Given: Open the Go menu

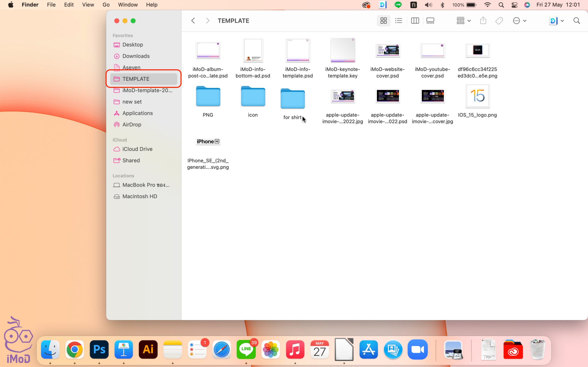Looking at the screenshot, I should [x=106, y=5].
